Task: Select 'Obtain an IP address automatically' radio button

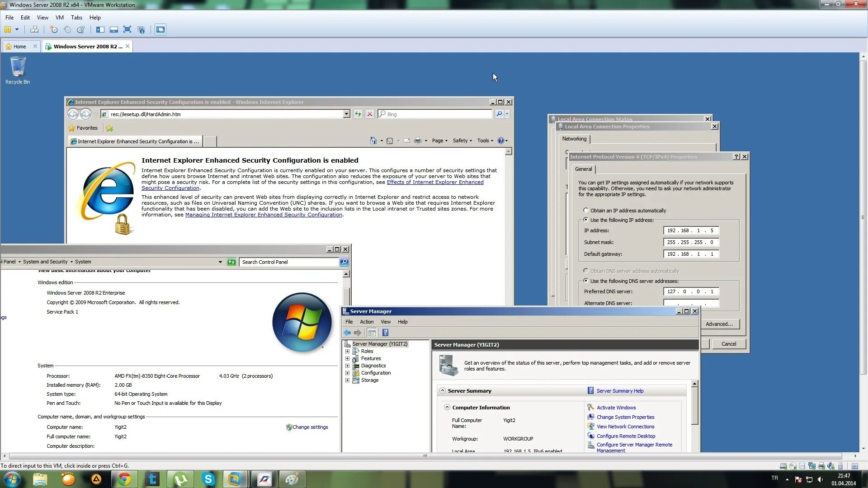Action: click(x=586, y=210)
